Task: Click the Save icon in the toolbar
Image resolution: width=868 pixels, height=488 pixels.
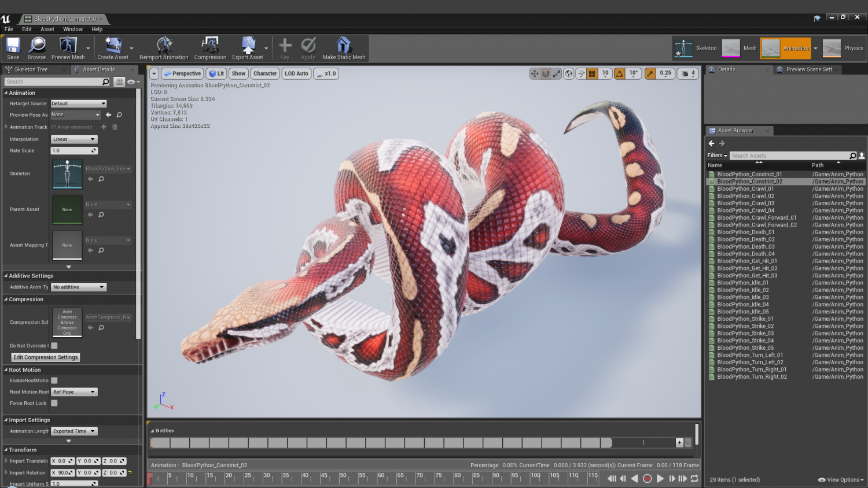Action: point(13,48)
